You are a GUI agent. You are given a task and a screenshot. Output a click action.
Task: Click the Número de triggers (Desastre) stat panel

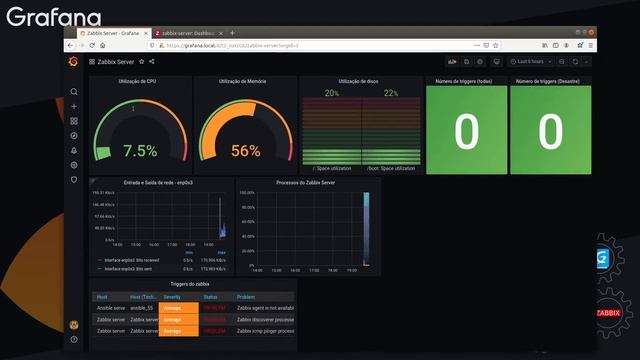tap(551, 126)
